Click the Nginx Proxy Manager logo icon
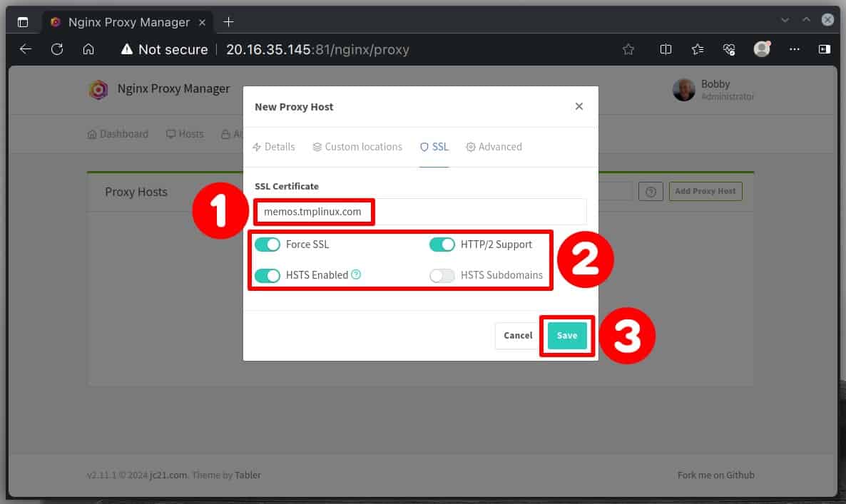 (x=98, y=90)
